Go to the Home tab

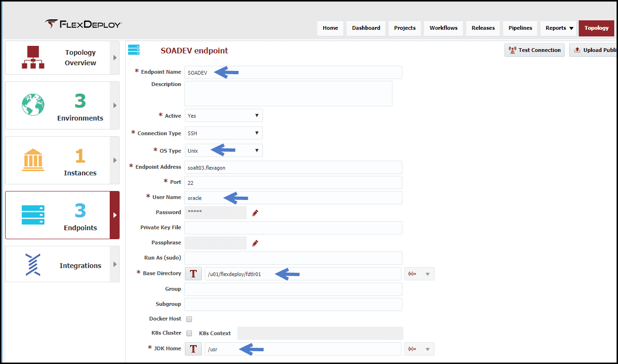331,28
